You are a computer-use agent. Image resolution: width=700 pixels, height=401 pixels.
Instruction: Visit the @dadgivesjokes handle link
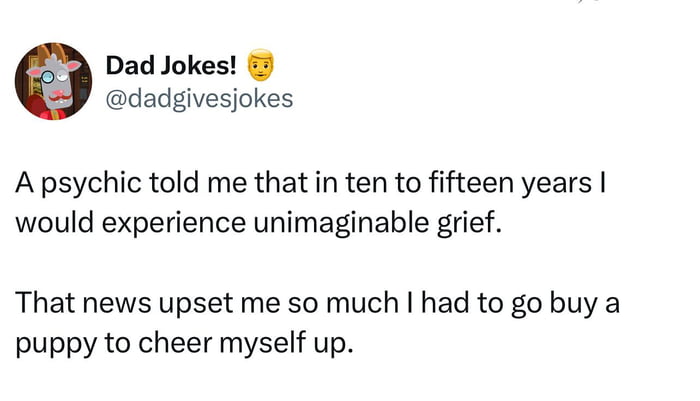tap(199, 99)
